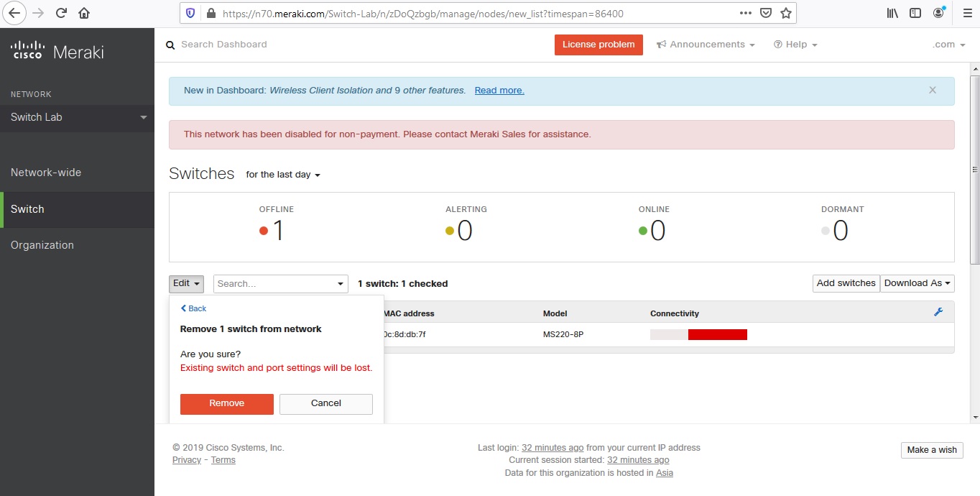Screen dimensions: 980x496
Task: Click the Add switches button
Action: click(x=846, y=283)
